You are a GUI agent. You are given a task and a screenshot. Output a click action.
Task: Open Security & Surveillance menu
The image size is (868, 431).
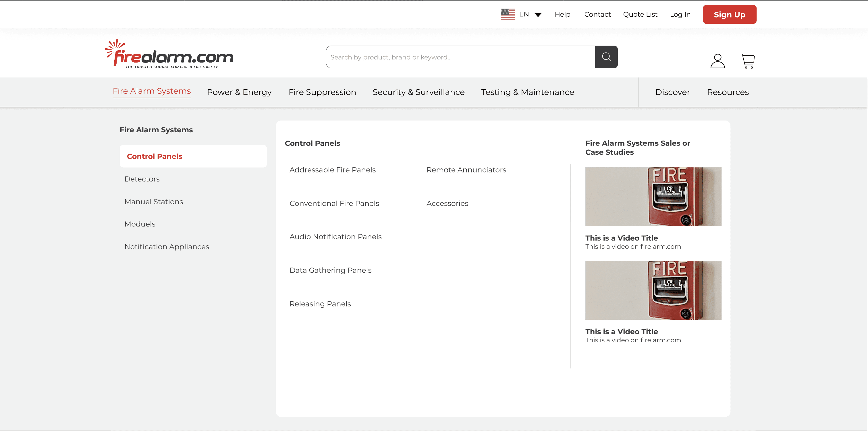pyautogui.click(x=418, y=92)
